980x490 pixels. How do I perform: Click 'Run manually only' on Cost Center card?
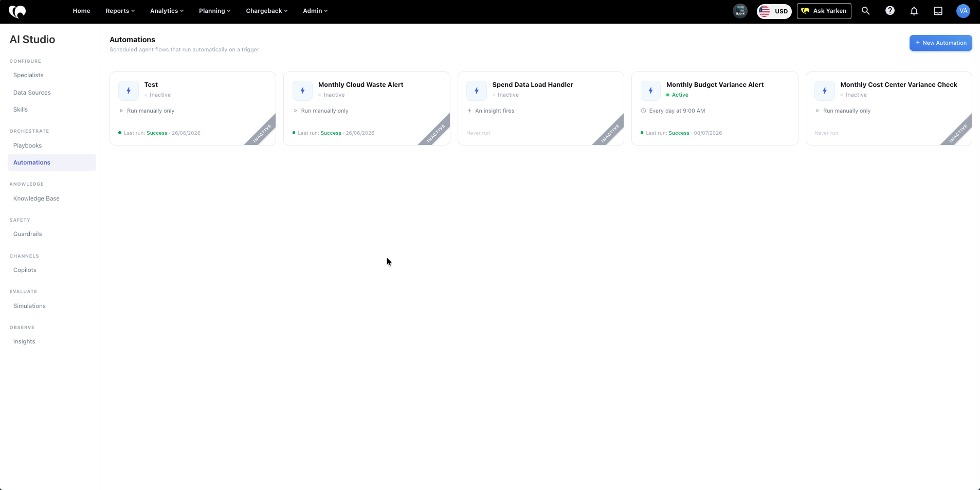[x=847, y=111]
